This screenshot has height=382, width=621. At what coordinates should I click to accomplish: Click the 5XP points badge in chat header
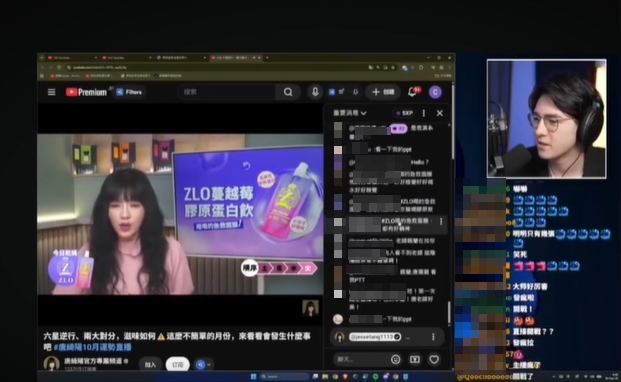pos(405,113)
